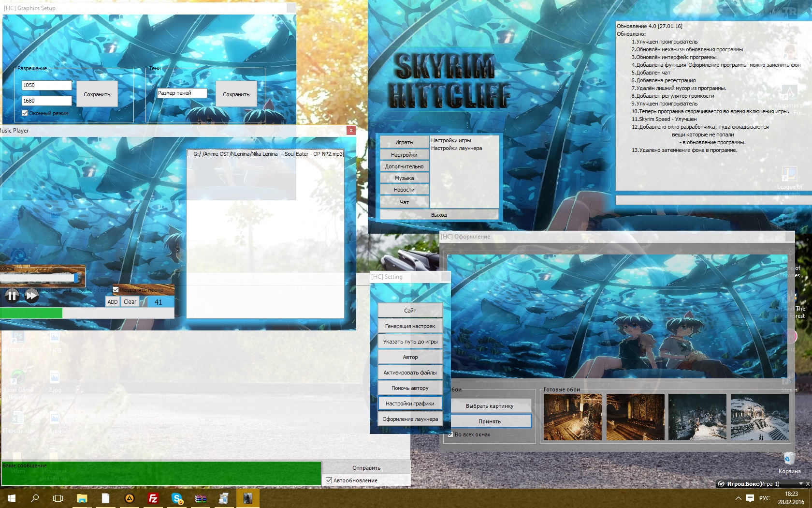
Task: Show hidden system tray icons
Action: tap(738, 498)
